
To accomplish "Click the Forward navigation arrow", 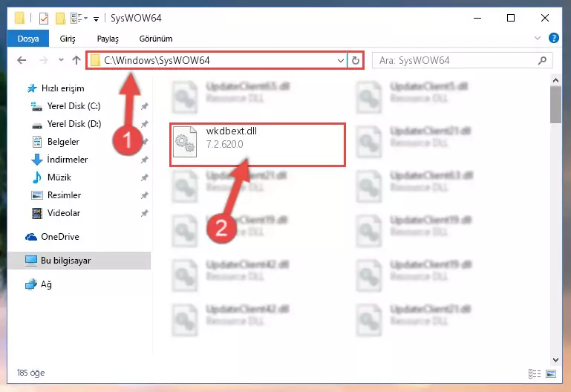I will (43, 60).
